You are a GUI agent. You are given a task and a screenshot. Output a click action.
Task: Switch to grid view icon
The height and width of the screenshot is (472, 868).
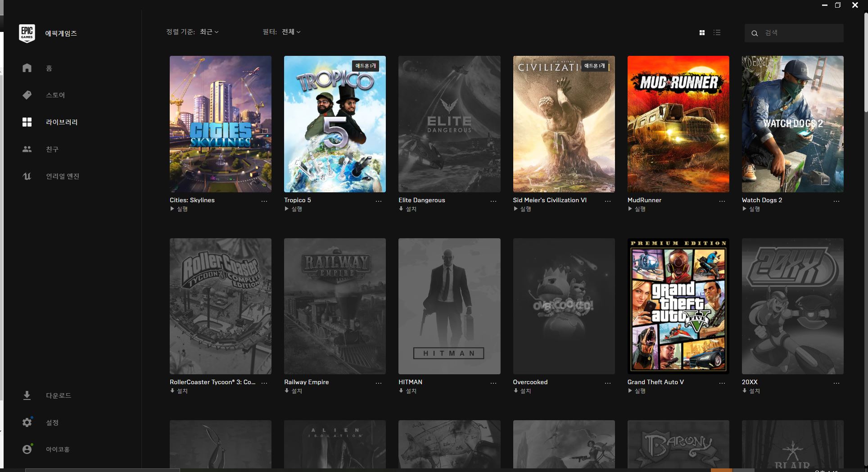tap(702, 32)
